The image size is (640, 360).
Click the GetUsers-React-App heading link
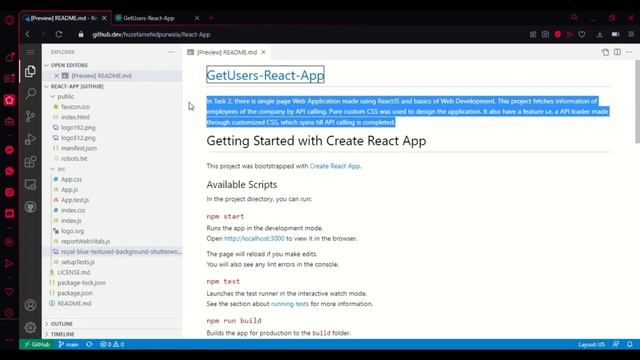point(265,75)
